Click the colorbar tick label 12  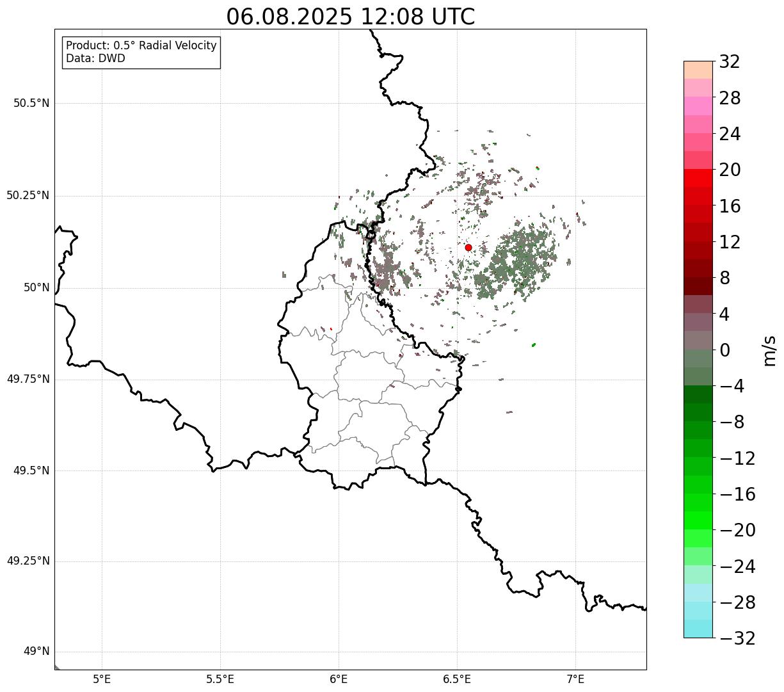[730, 243]
